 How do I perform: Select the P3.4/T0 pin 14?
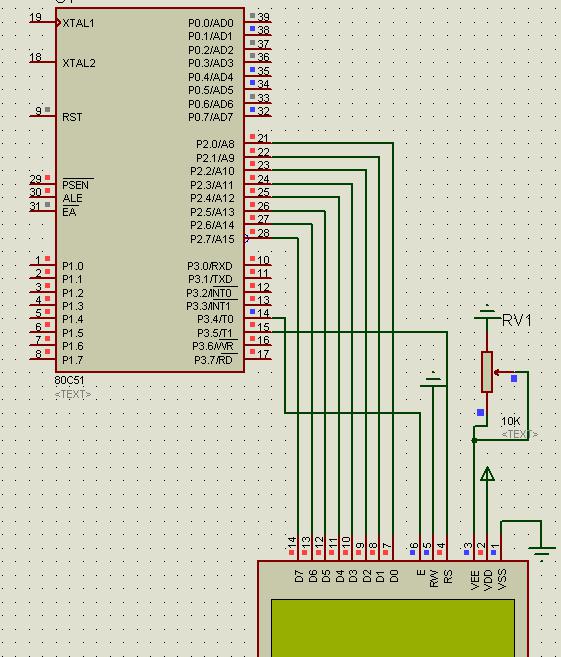pos(258,318)
